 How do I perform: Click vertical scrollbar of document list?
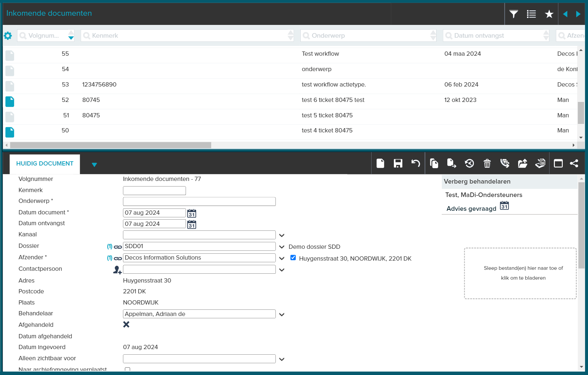point(581,112)
